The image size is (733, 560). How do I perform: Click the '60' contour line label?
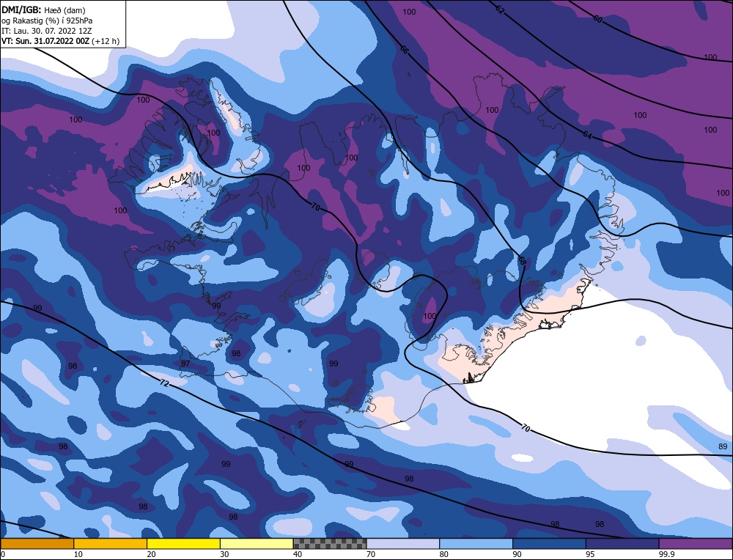click(x=597, y=19)
